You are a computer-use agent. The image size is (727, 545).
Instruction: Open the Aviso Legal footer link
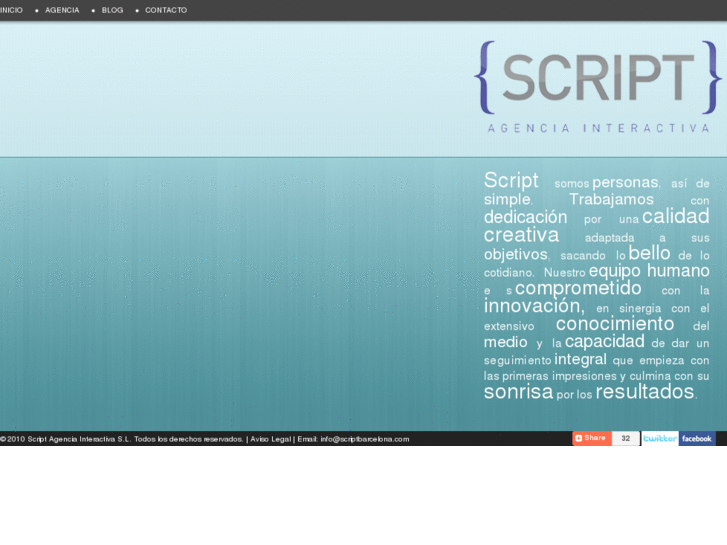click(271, 439)
